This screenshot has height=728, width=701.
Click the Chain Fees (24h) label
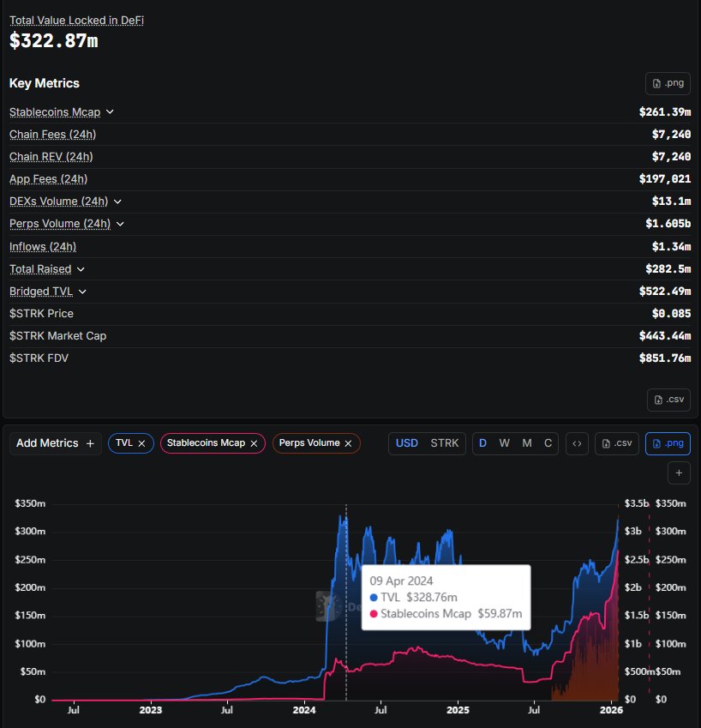[x=52, y=135]
